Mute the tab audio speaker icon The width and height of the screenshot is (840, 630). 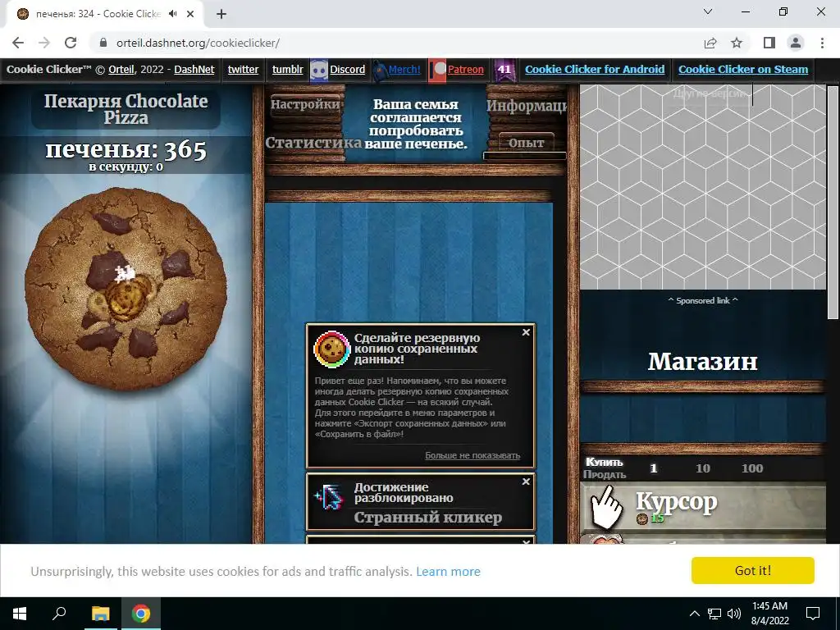point(172,14)
